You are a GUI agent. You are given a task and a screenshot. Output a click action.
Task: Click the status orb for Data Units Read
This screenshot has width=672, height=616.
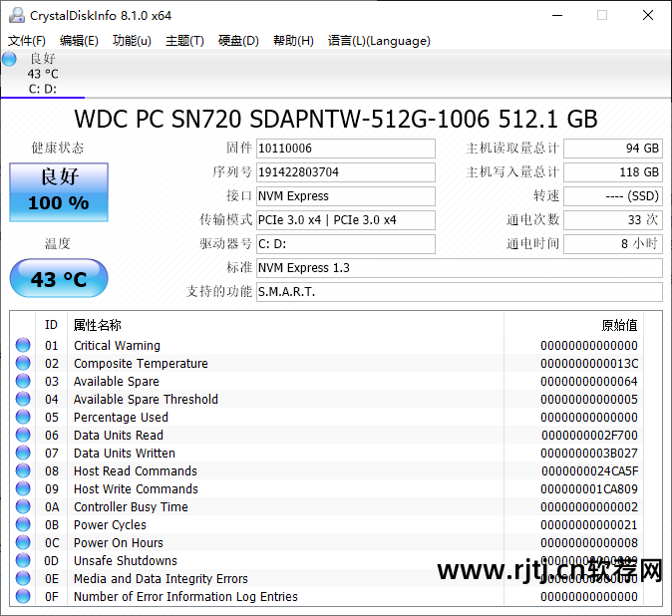[x=23, y=435]
